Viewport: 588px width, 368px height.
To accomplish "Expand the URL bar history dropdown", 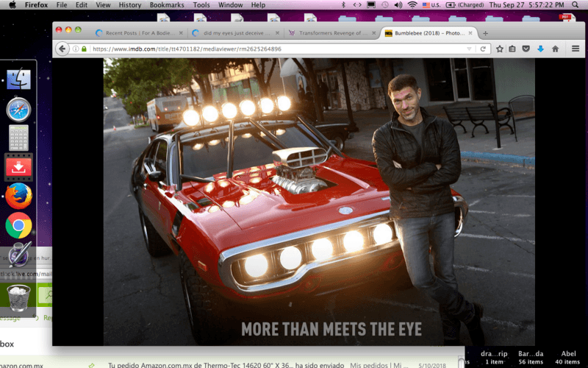I will click(x=469, y=49).
